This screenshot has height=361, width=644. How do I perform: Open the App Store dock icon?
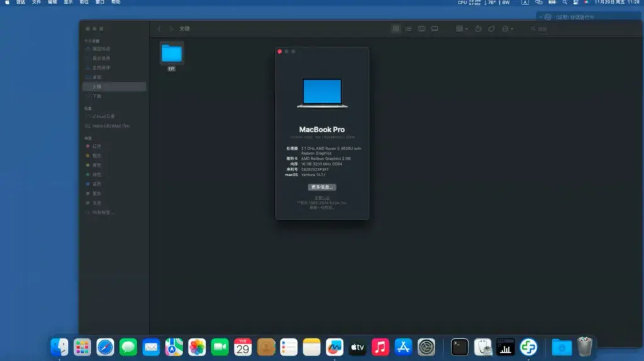point(403,347)
